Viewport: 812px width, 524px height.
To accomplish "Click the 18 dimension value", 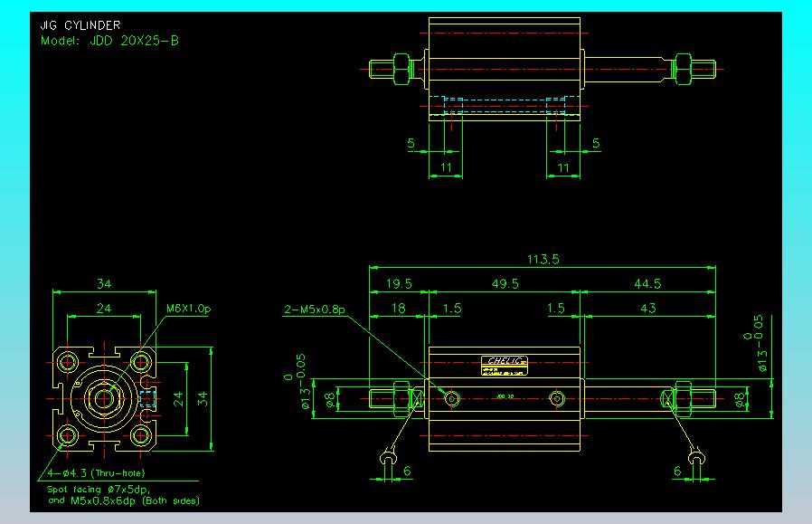I will pos(398,309).
